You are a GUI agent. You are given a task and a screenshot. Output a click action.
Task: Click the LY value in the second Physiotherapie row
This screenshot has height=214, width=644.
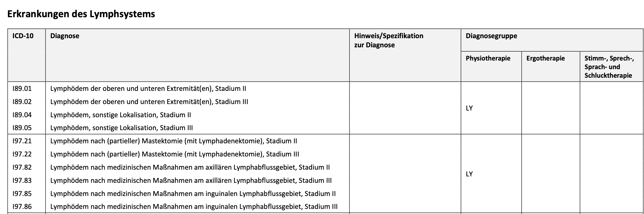[x=469, y=174]
